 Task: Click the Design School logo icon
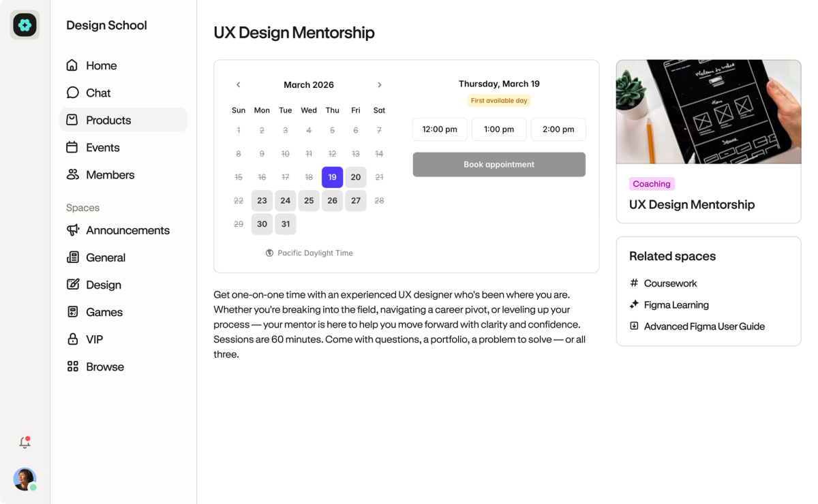25,25
